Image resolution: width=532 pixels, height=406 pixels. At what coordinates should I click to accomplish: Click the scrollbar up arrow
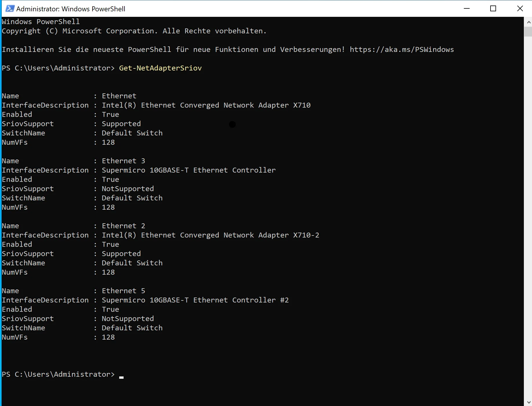click(x=528, y=22)
